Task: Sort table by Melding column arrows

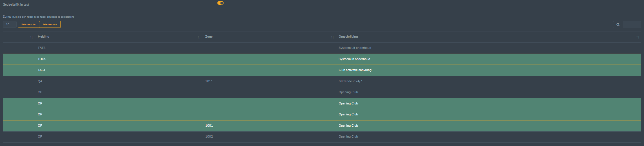Action: tap(199, 37)
